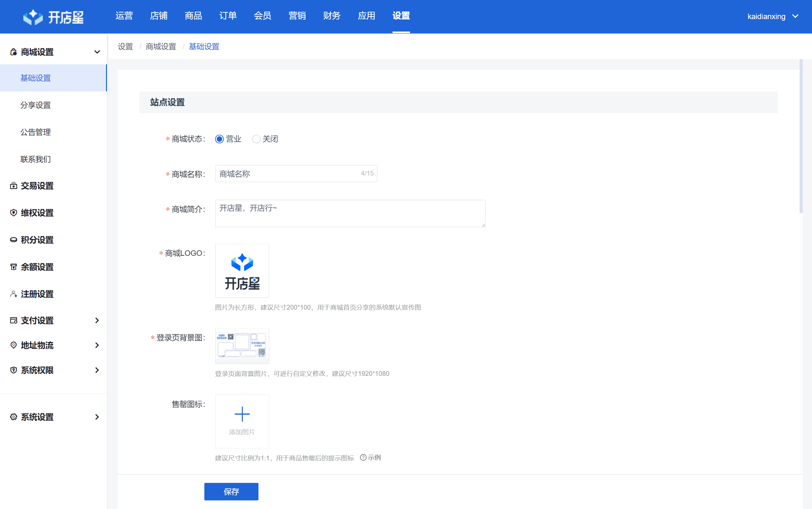Expand the 支付设置 submenu arrow
This screenshot has height=509, width=812.
[97, 320]
